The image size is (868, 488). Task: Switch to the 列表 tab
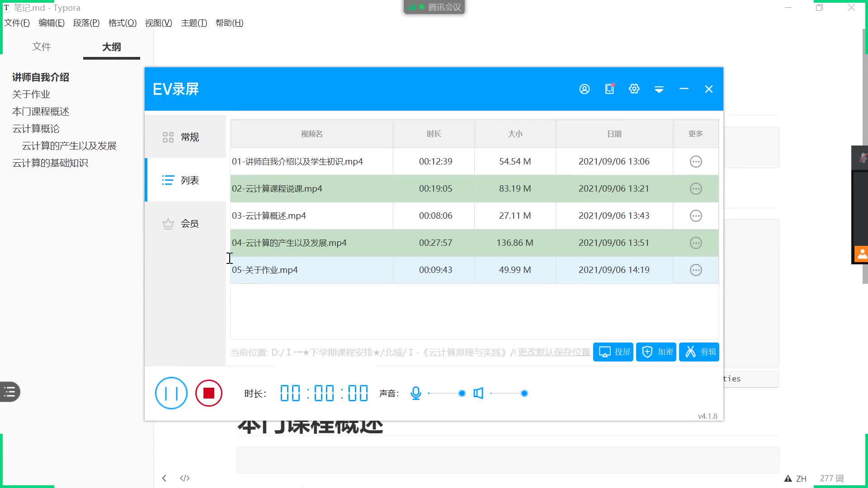click(185, 180)
